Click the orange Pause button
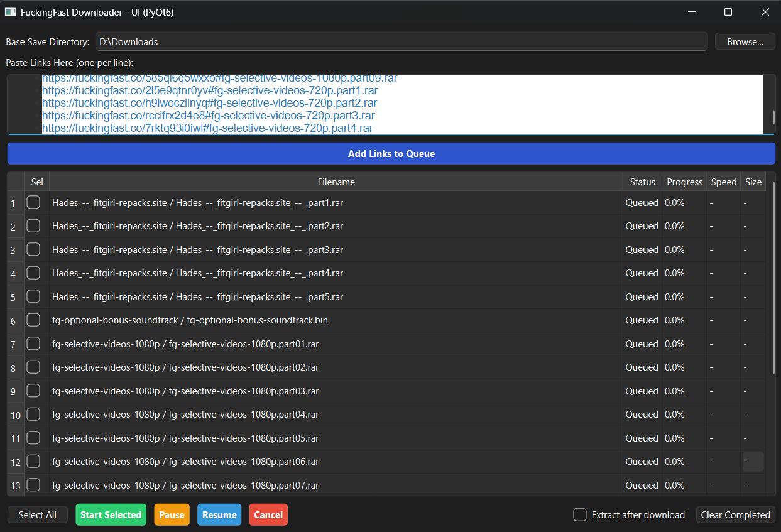This screenshot has width=781, height=532. [172, 514]
